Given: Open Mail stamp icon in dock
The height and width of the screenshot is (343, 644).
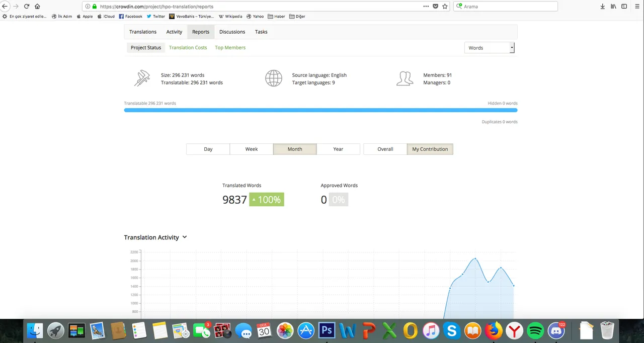Looking at the screenshot, I should pyautogui.click(x=98, y=330).
